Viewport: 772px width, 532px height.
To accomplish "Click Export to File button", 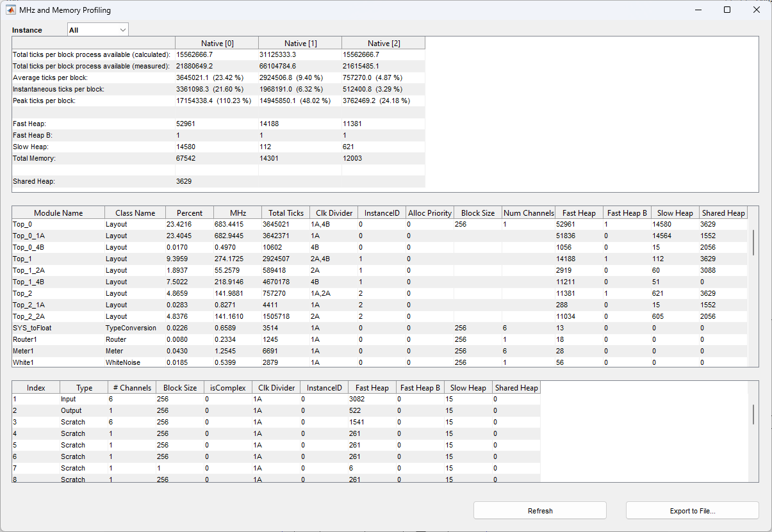I will (x=692, y=511).
